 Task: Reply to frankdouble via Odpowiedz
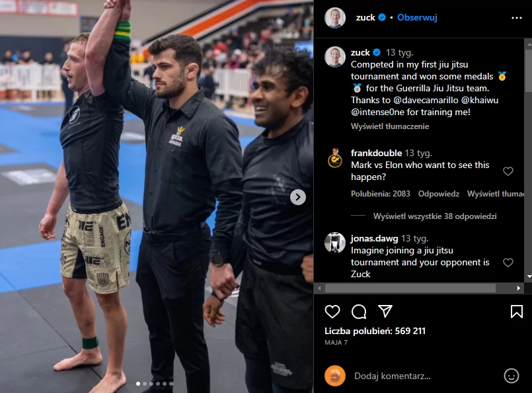[438, 194]
